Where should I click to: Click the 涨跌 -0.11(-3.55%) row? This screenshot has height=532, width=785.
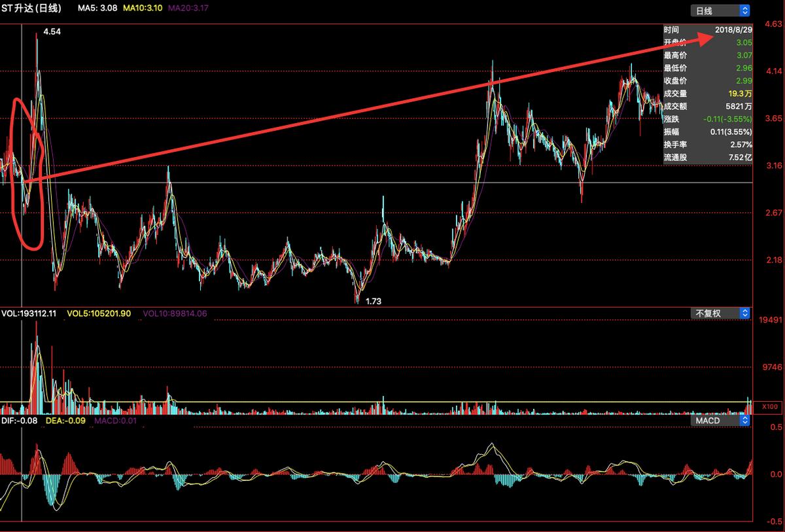[x=708, y=119]
